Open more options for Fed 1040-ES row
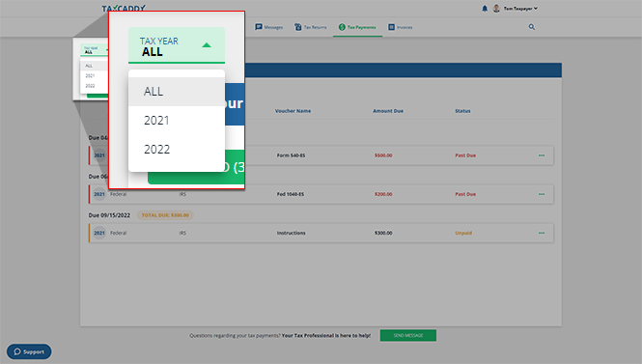Screen dimensions: 642x364 [542, 194]
